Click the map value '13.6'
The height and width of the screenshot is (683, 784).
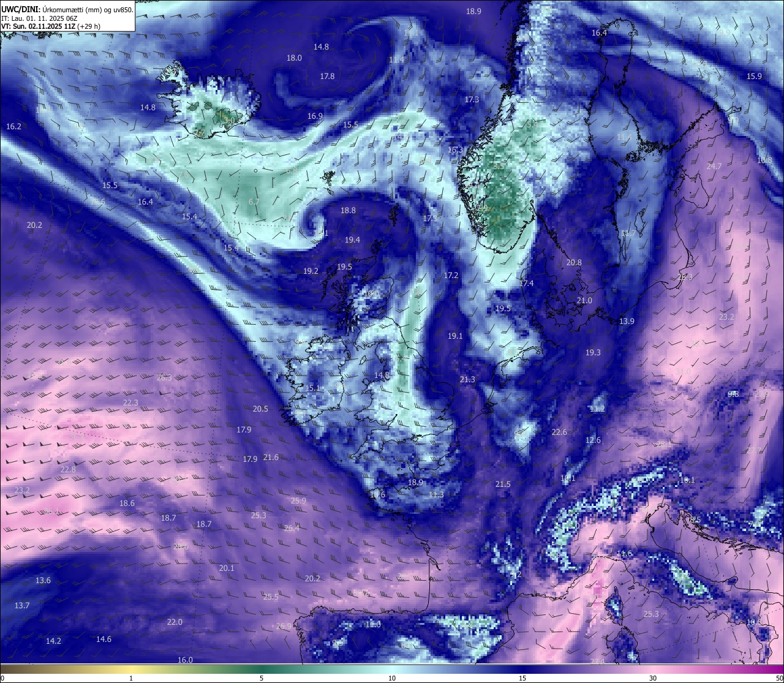43,580
